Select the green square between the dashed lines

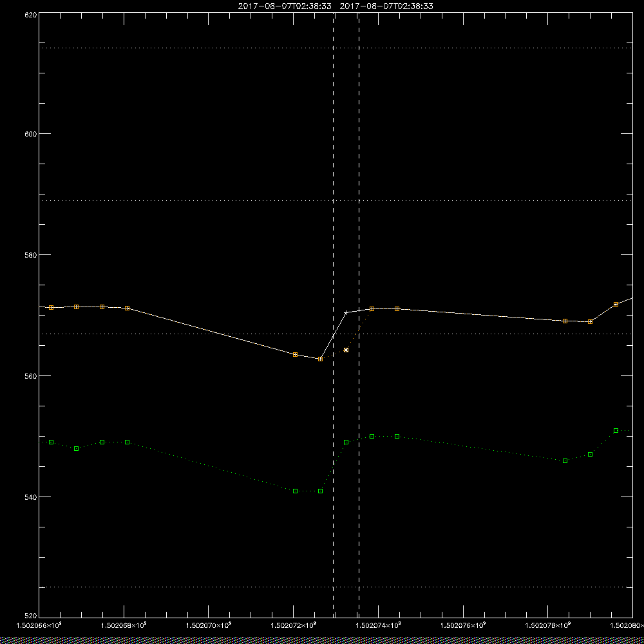(346, 442)
